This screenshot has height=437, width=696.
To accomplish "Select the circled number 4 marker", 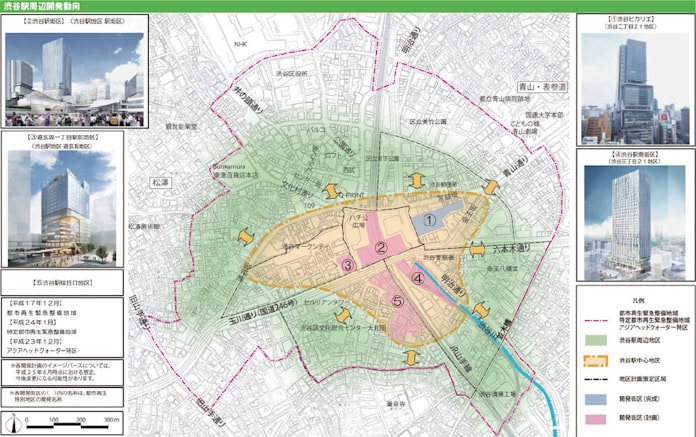I will 418,279.
